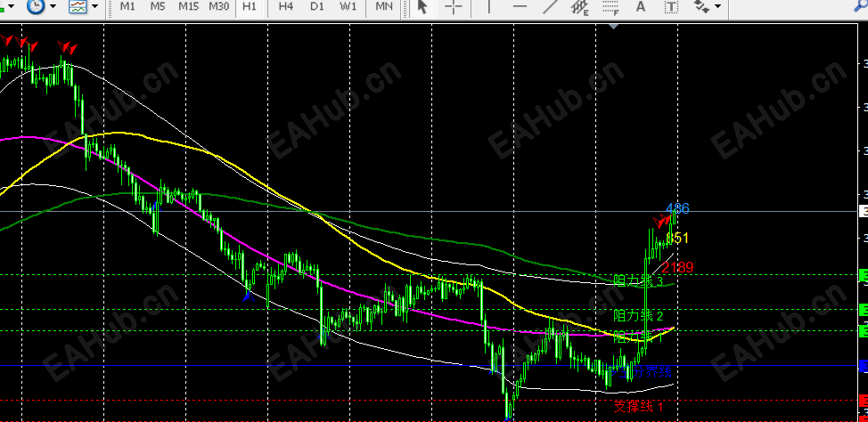The height and width of the screenshot is (422, 868).
Task: Select the Fibonacci Retracement tool
Action: point(610,6)
